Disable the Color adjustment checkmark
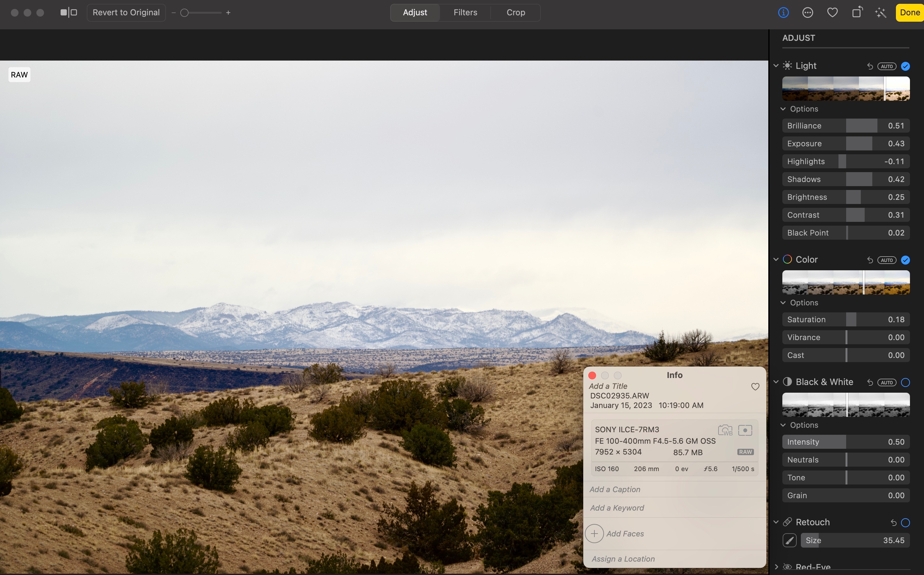The image size is (924, 575). click(x=905, y=260)
